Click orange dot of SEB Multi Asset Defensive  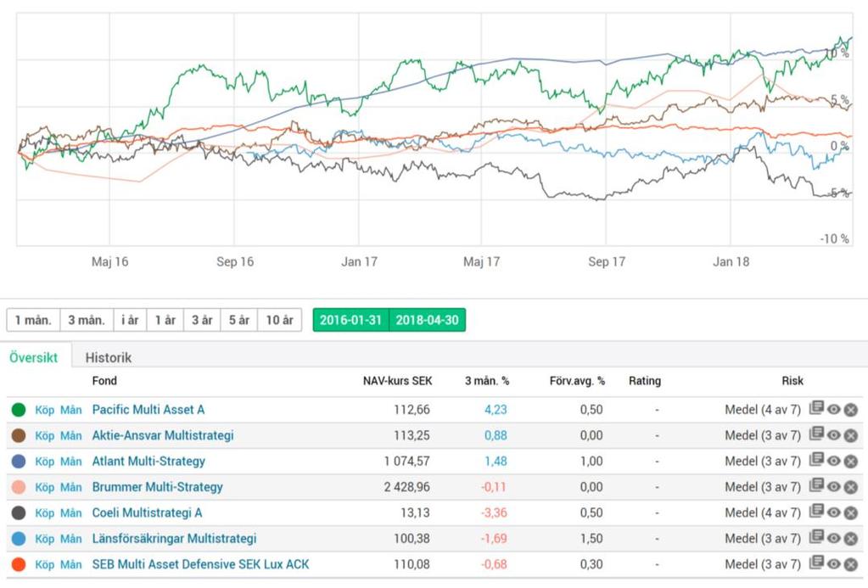(19, 564)
